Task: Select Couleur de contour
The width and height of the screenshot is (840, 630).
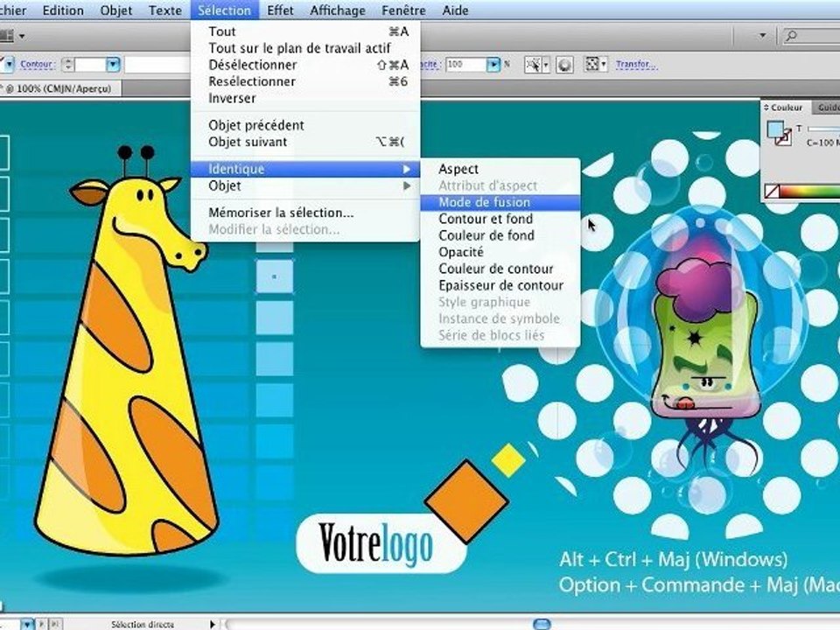Action: pyautogui.click(x=500, y=269)
